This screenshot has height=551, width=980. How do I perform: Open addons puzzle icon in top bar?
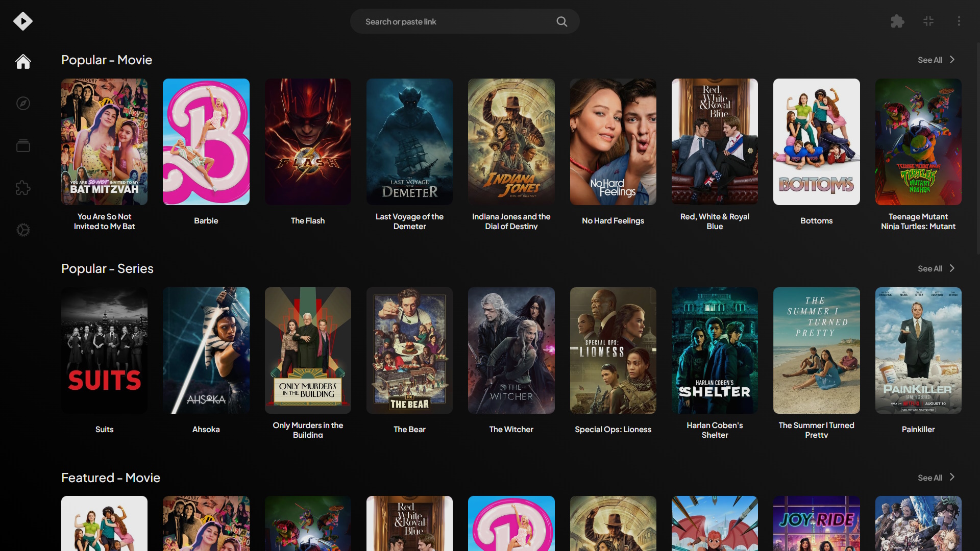[897, 21]
